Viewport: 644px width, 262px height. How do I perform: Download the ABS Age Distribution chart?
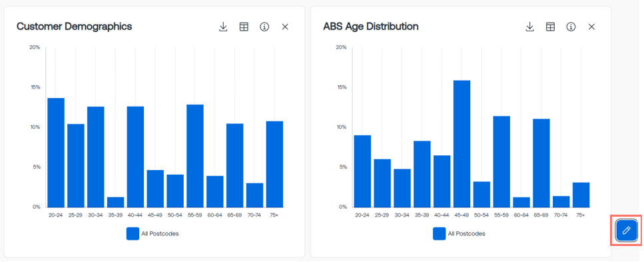(x=530, y=27)
